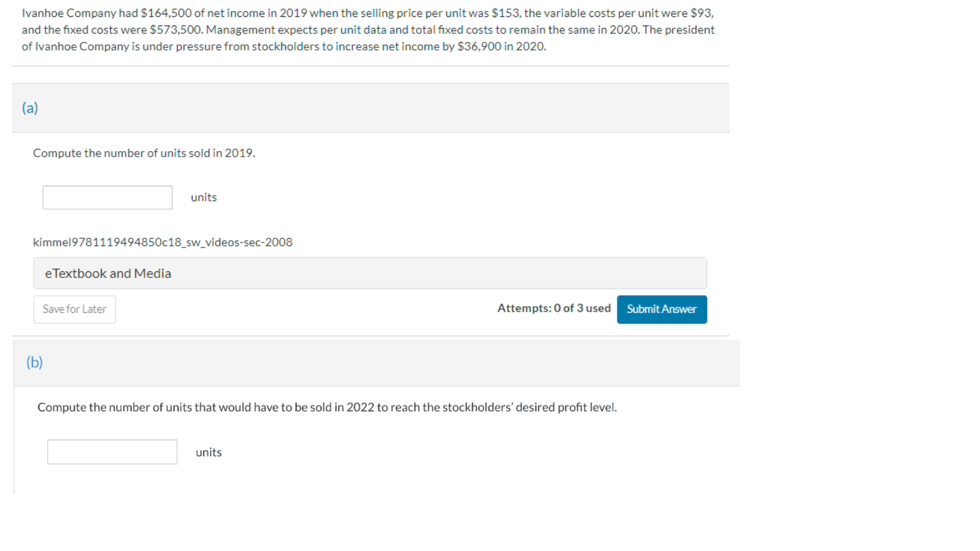Click the Ivanhoe Company problem description paragraph
The height and width of the screenshot is (551, 980).
click(x=368, y=30)
